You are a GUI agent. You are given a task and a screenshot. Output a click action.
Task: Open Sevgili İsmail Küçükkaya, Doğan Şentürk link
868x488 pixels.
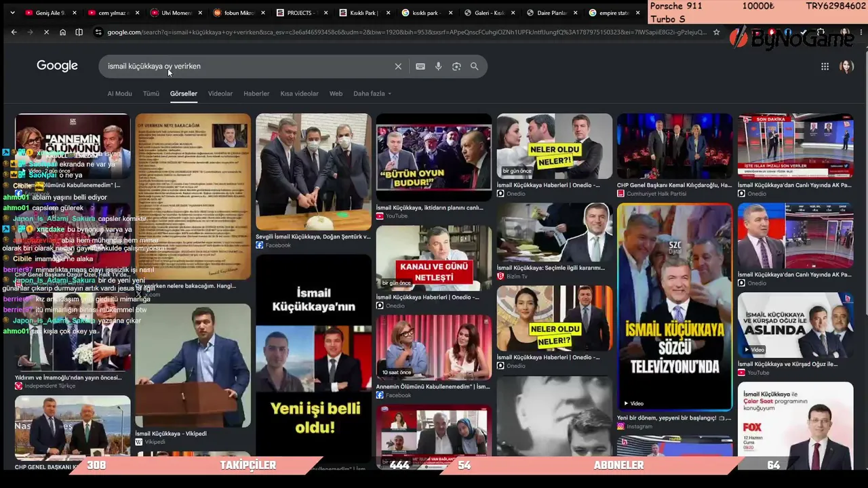[x=313, y=237]
